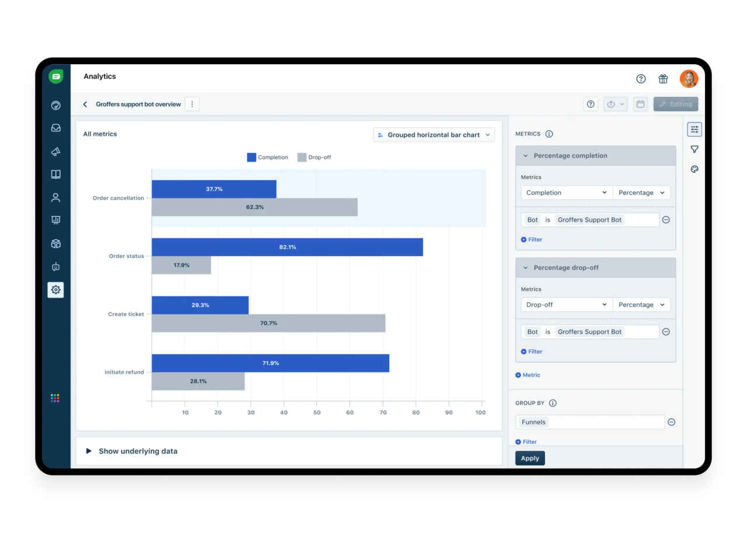Open the apps grid at sidebar bottom
The image size is (747, 560).
(x=55, y=398)
